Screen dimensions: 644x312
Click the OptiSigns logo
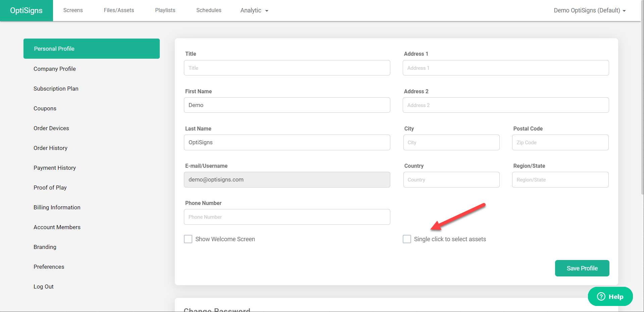click(x=26, y=10)
